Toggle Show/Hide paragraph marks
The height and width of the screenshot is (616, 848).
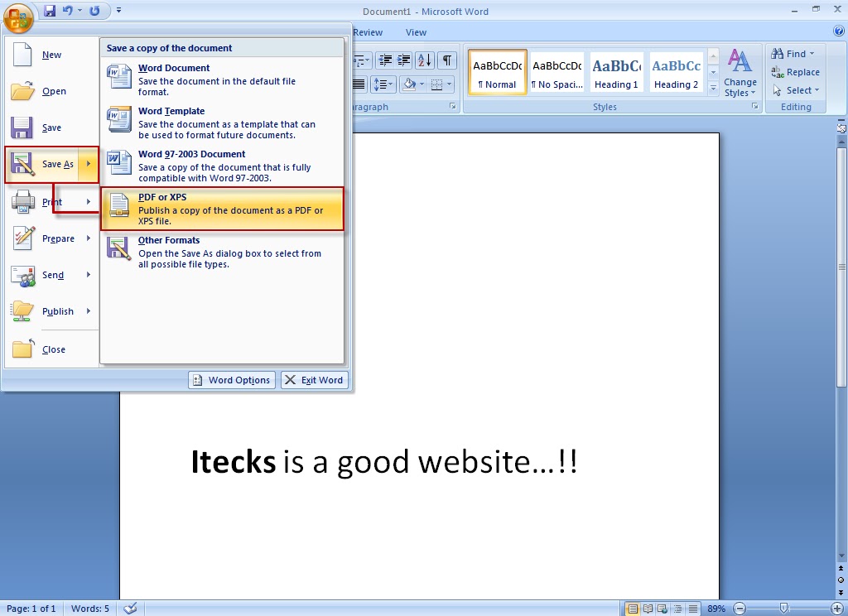click(446, 60)
